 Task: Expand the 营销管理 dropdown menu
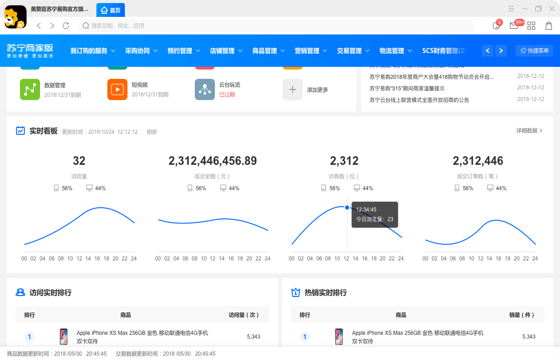(311, 51)
